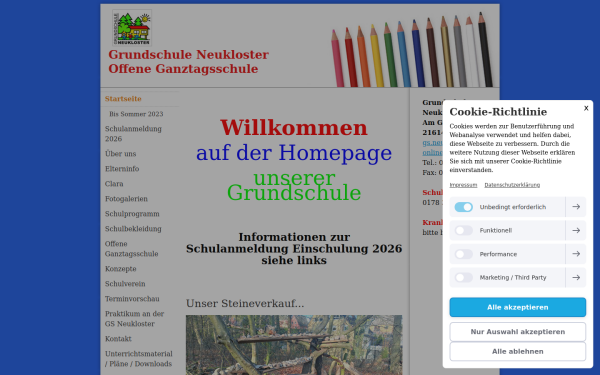This screenshot has height=375, width=600.
Task: Open the Schulverein menu item
Action: 125,284
